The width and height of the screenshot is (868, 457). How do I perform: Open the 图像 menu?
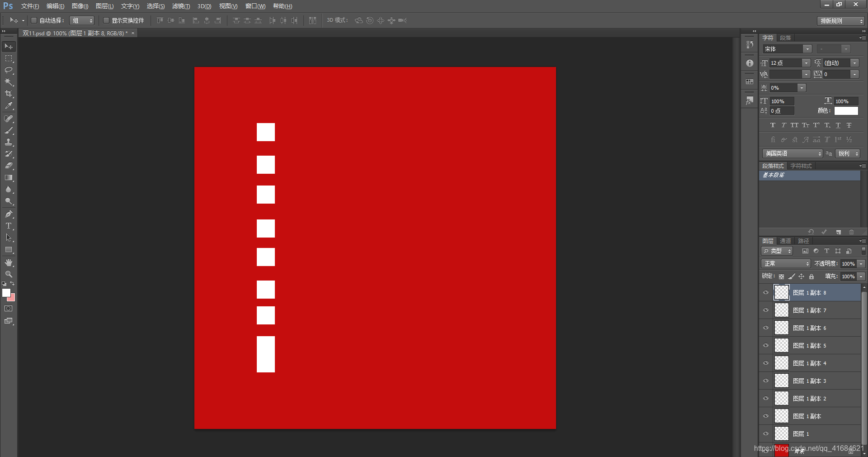pos(80,6)
